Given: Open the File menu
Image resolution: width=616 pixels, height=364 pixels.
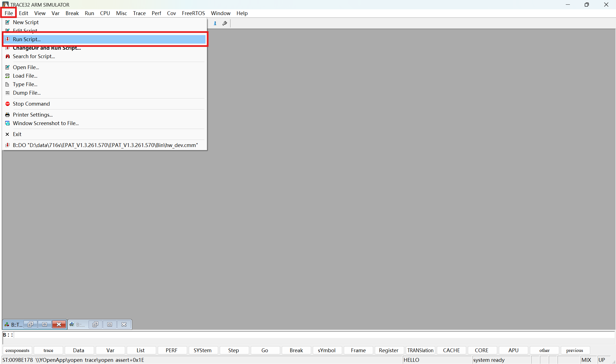Looking at the screenshot, I should tap(9, 13).
